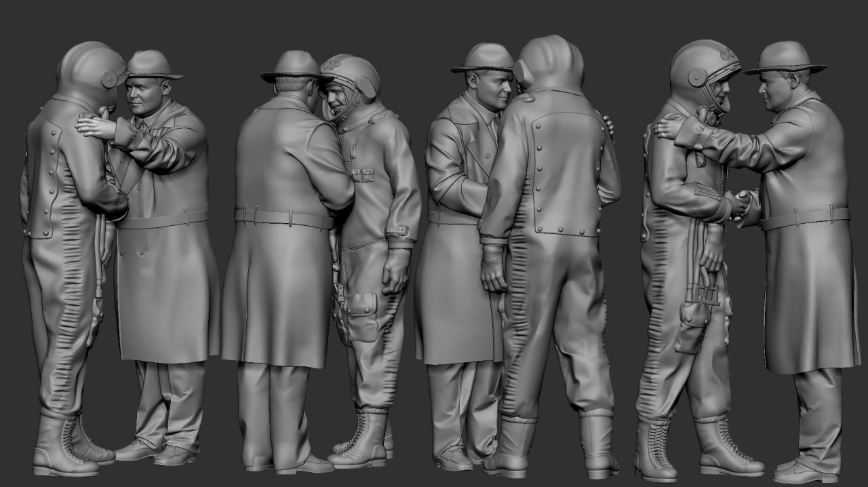The image size is (868, 487).
Task: Click the back of the helmet in third view
Action: [x=551, y=62]
